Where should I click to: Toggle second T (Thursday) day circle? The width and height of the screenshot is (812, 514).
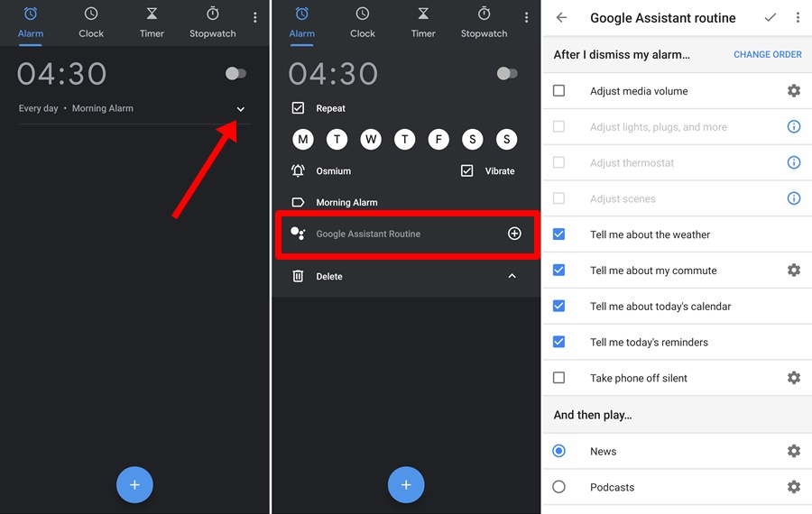tap(405, 139)
